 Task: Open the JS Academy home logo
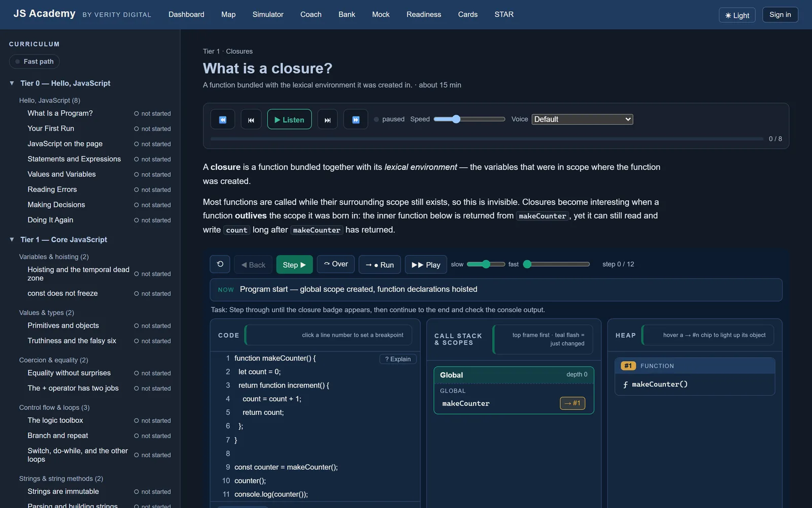coord(44,14)
